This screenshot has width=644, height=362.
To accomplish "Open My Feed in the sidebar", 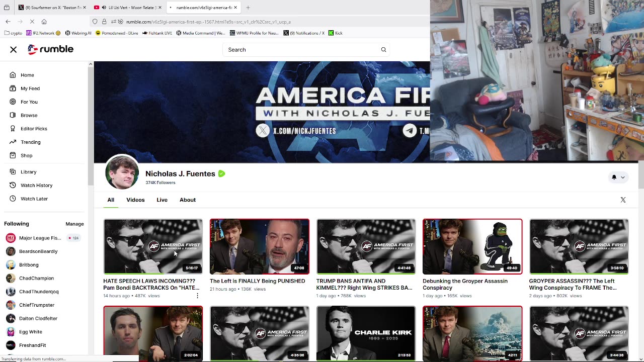I will [x=30, y=88].
